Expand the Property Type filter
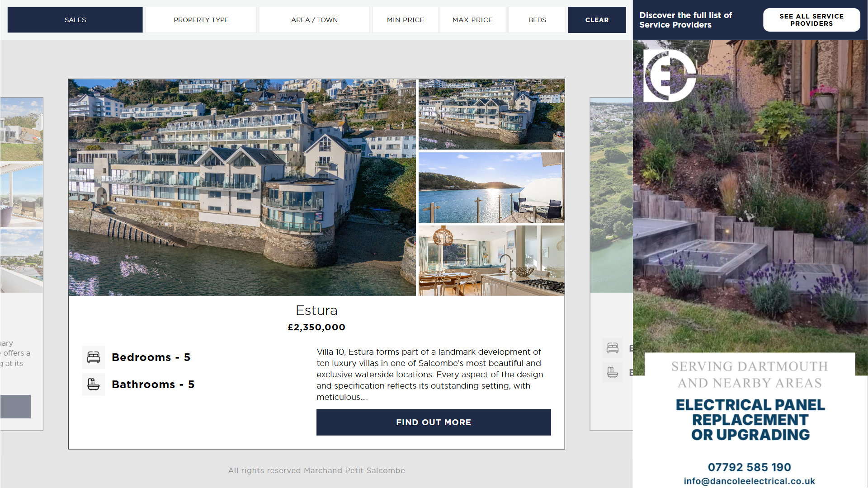Screen dimensions: 868x488 click(201, 20)
